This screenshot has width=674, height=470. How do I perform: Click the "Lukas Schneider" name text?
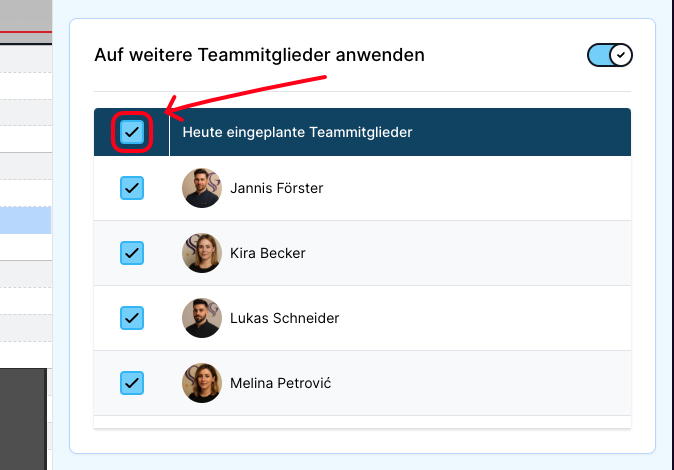point(284,318)
